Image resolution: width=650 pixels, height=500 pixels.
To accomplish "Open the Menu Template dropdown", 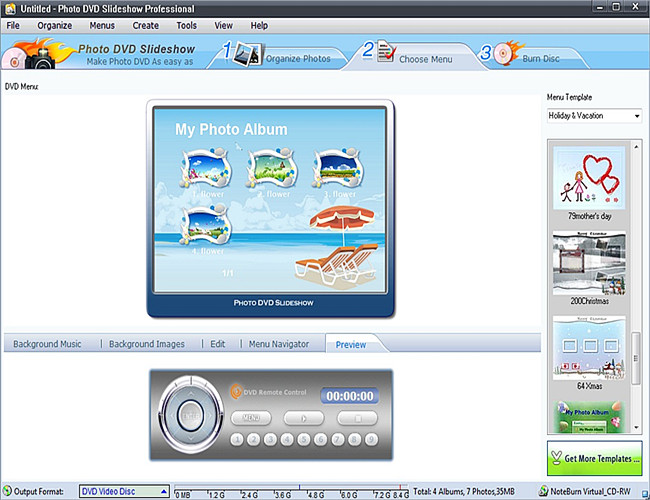I will click(x=594, y=116).
